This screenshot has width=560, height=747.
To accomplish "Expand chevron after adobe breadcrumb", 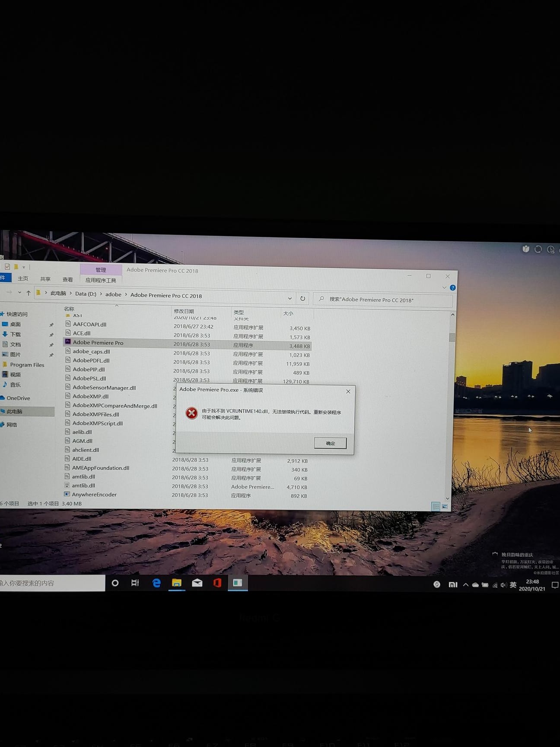I will coord(126,295).
